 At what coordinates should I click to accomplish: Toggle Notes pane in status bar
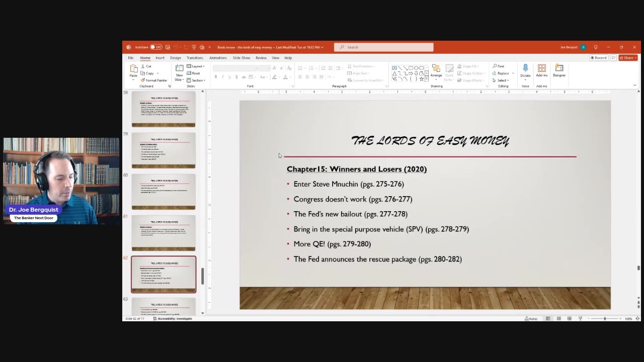531,319
